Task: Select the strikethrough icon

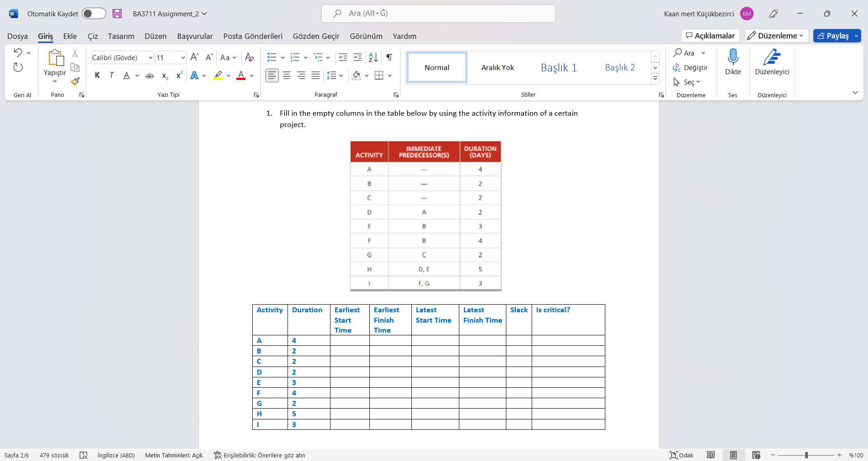Action: click(149, 75)
